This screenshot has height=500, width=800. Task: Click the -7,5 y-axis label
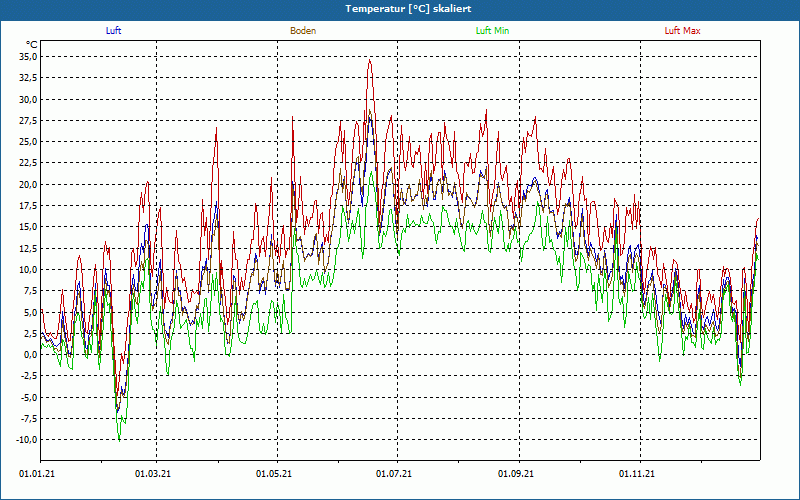pyautogui.click(x=29, y=418)
